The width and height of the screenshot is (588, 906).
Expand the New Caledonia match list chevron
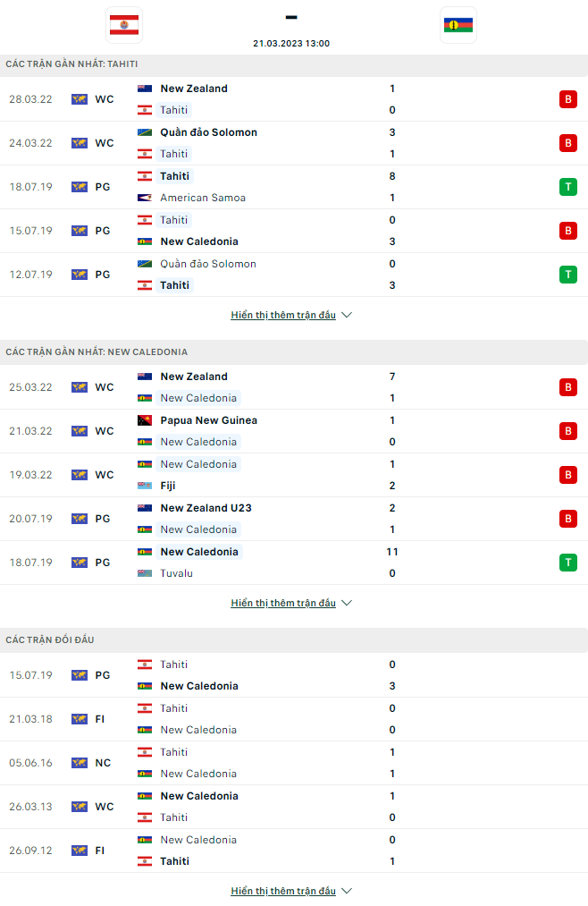coord(347,603)
